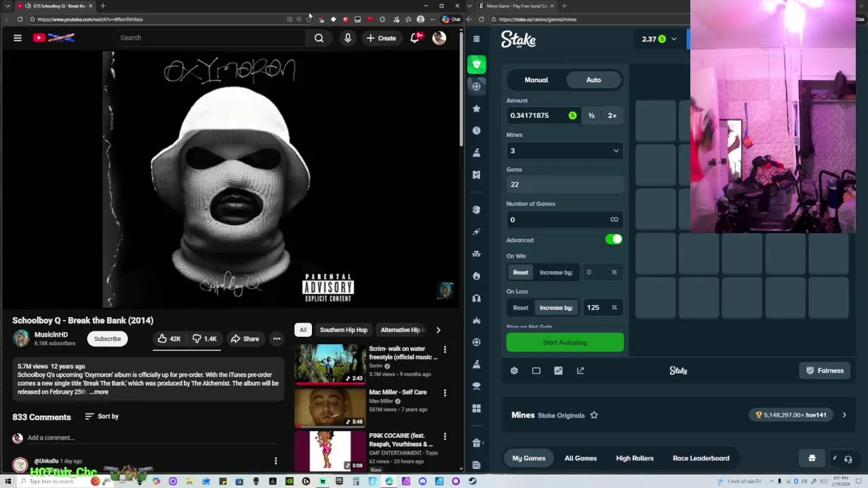Open YouTube Create button

tap(381, 38)
